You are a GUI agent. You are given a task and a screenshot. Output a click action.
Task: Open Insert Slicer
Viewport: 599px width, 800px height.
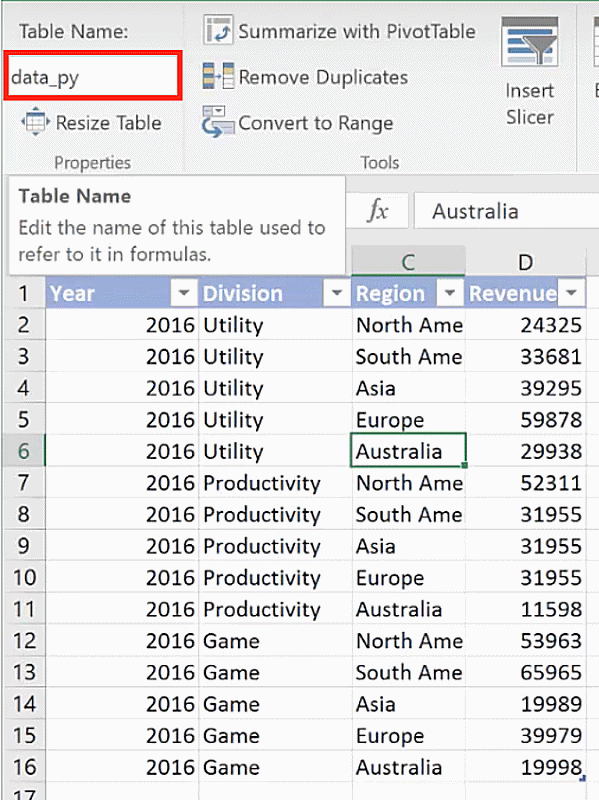530,60
